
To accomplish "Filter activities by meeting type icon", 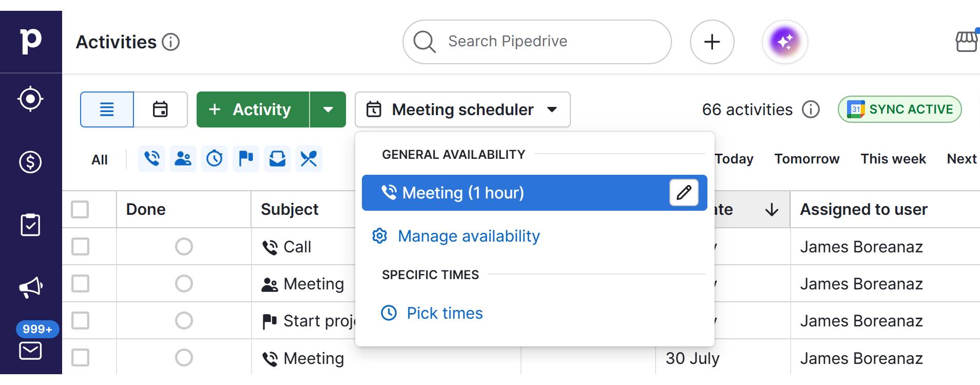I will tap(183, 159).
